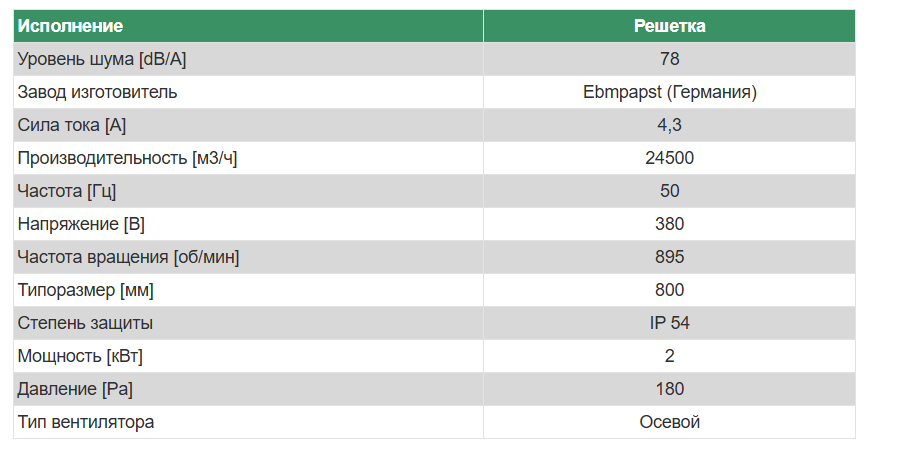This screenshot has height=455, width=910.
Task: Select the "Частота вращения [об/мин]" label
Action: point(128,257)
